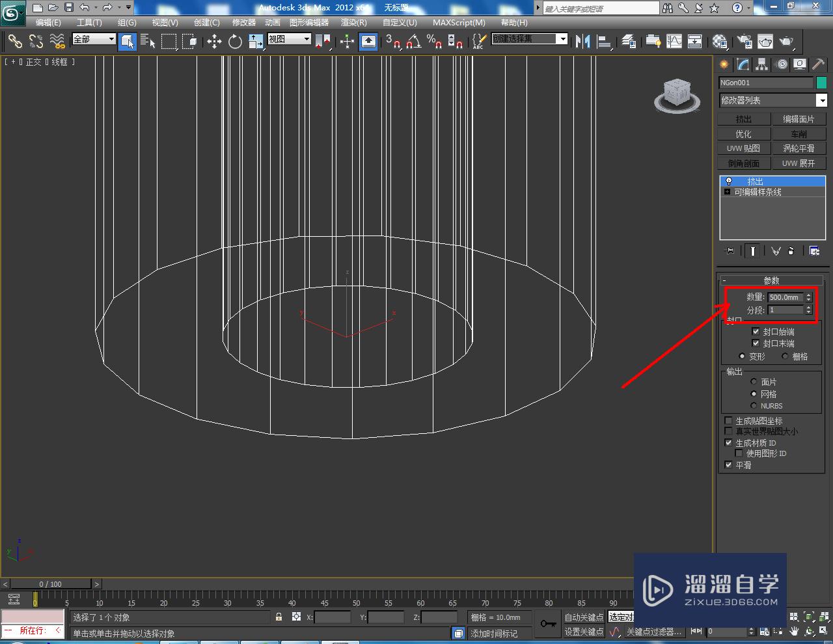The image size is (833, 644).
Task: Select the Rotate tool
Action: point(235,42)
